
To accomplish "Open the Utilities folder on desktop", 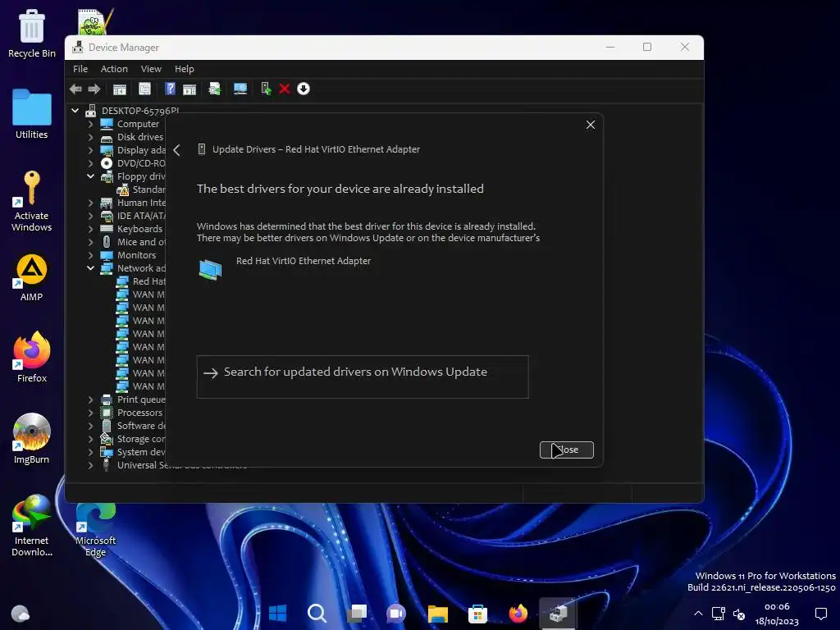I will [32, 114].
